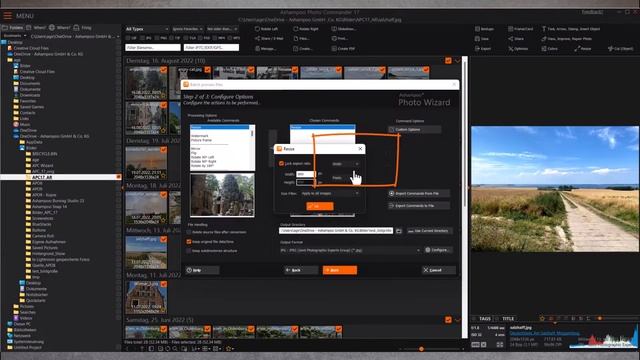
Task: Open the FrameCard tool
Action: pyautogui.click(x=520, y=29)
